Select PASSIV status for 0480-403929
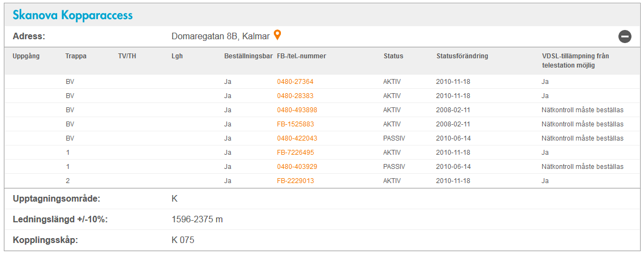The height and width of the screenshot is (255, 644). click(x=394, y=167)
